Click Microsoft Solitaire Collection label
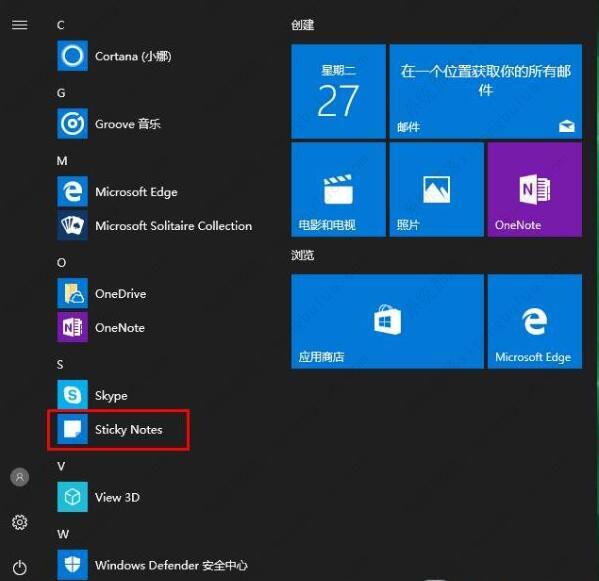This screenshot has height=581, width=599. pyautogui.click(x=173, y=226)
